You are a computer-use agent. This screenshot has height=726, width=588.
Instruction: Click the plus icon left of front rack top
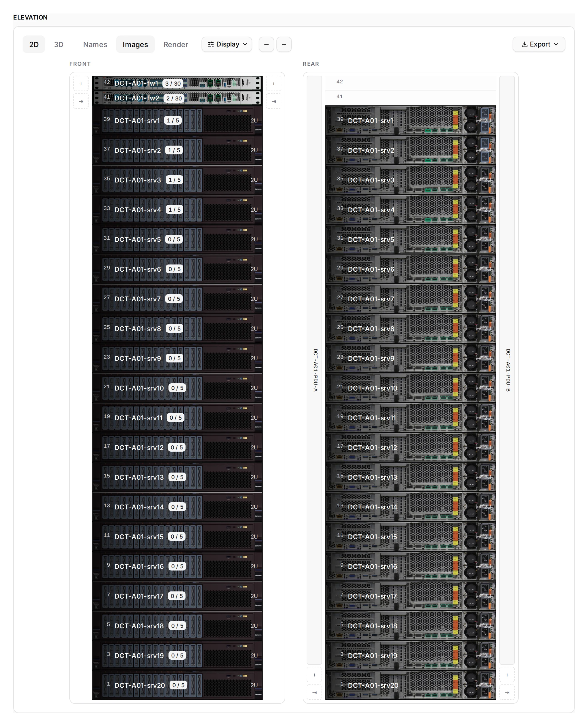[x=81, y=84]
